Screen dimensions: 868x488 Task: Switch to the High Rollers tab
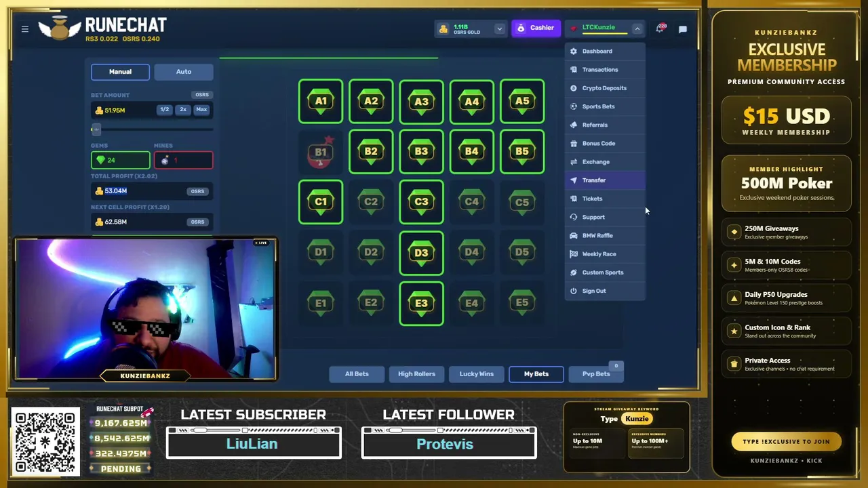416,374
